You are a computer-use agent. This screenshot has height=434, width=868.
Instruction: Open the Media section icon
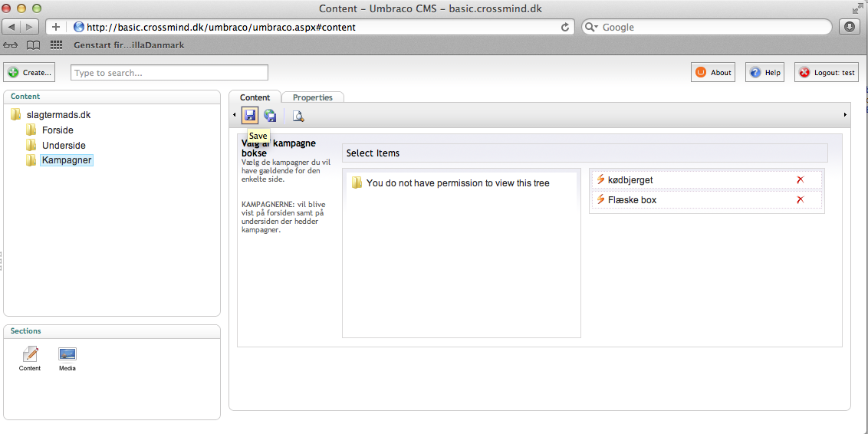click(x=67, y=355)
